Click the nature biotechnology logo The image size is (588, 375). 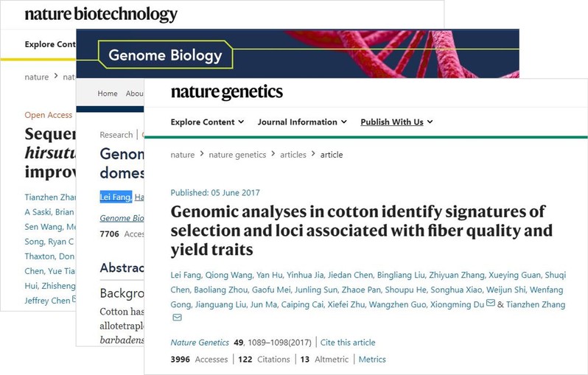coord(101,15)
